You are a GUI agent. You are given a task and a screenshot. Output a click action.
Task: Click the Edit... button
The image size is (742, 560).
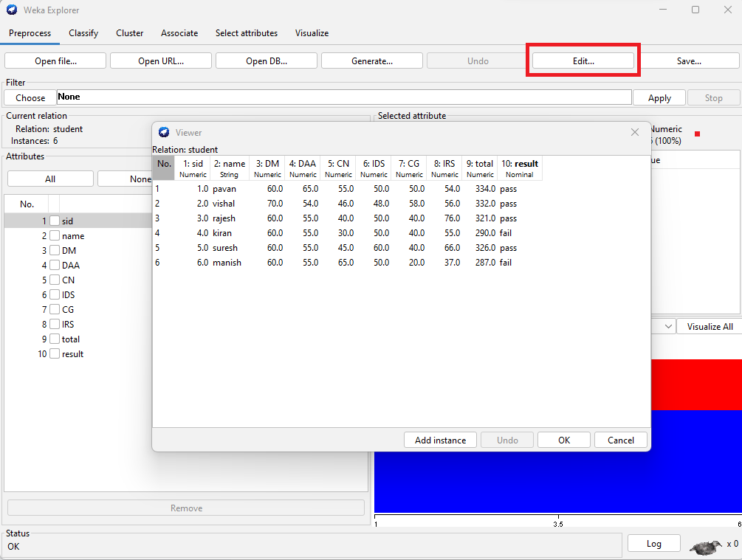point(583,61)
